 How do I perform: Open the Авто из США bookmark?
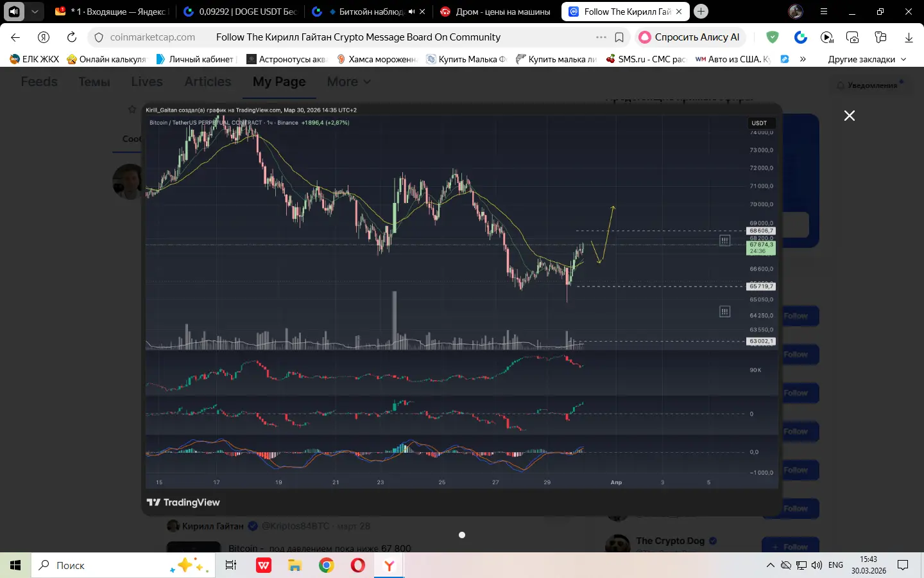733,59
